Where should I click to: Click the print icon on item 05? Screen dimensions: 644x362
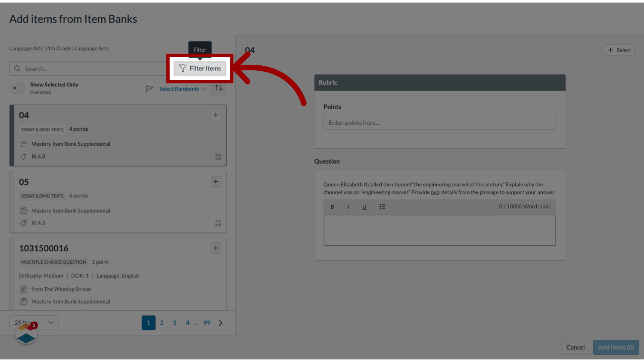point(218,223)
